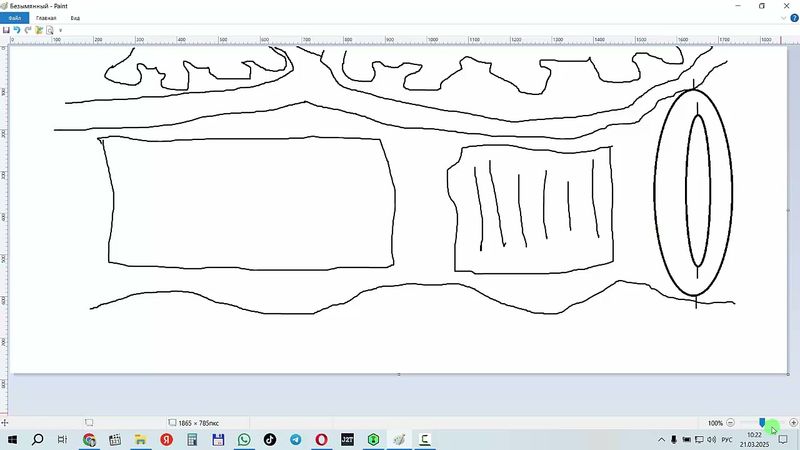
Task: Click the Redo arrow icon
Action: [x=28, y=30]
